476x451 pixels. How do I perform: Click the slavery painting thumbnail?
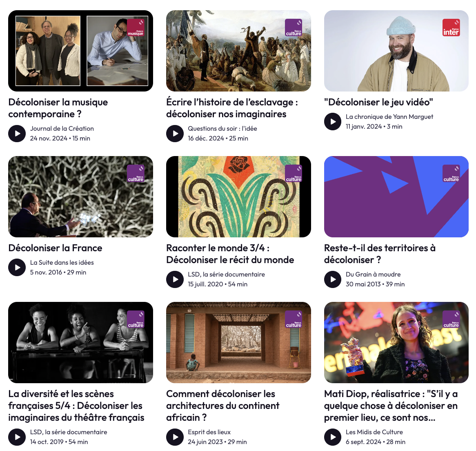tap(238, 51)
